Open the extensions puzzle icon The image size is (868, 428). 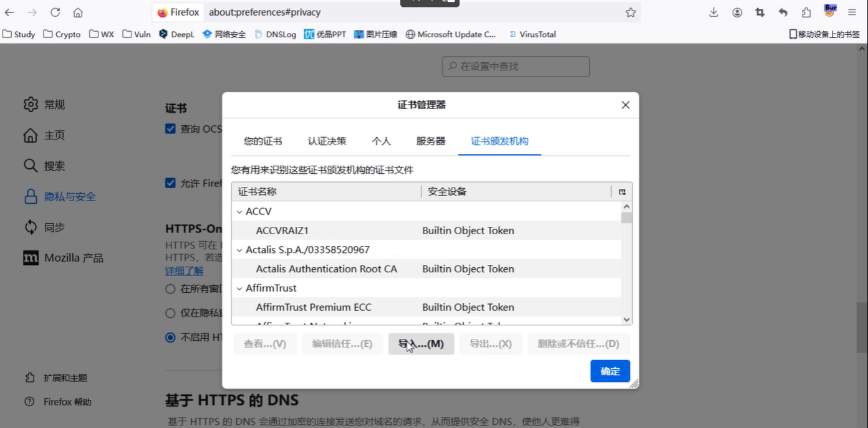coord(806,12)
